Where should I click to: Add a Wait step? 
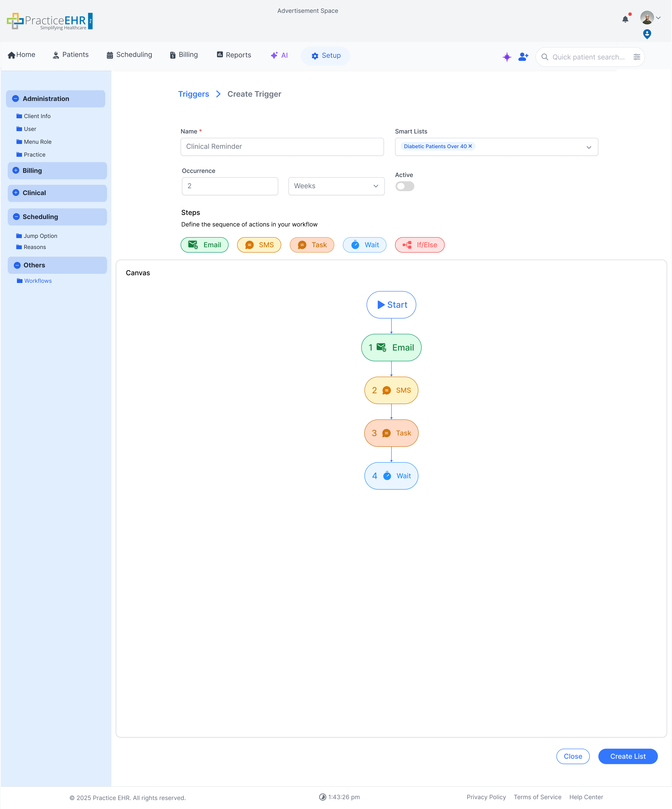click(364, 245)
